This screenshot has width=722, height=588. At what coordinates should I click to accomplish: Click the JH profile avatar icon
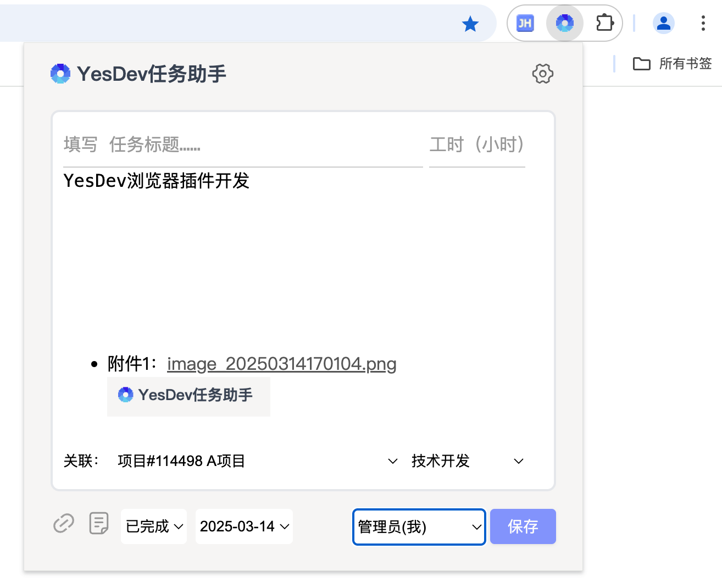[x=524, y=23]
